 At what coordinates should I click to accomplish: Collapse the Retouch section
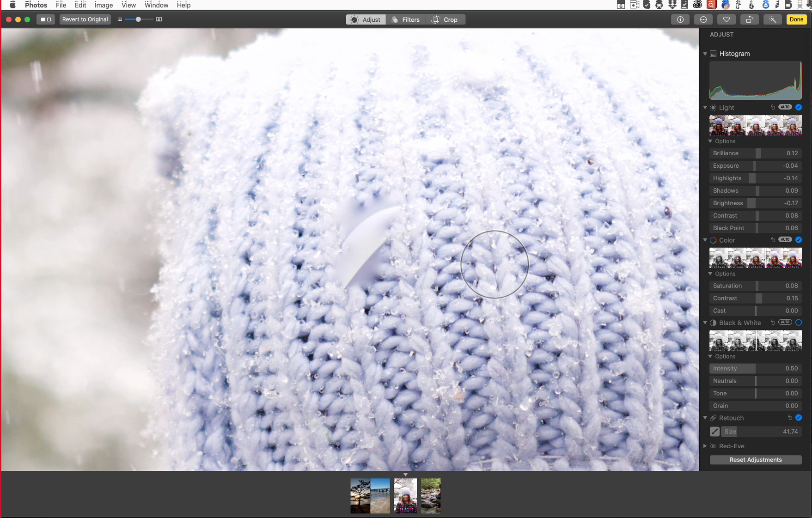pos(705,418)
